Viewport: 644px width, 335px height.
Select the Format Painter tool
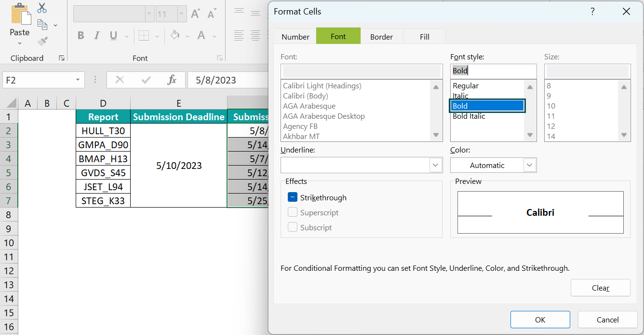click(42, 41)
